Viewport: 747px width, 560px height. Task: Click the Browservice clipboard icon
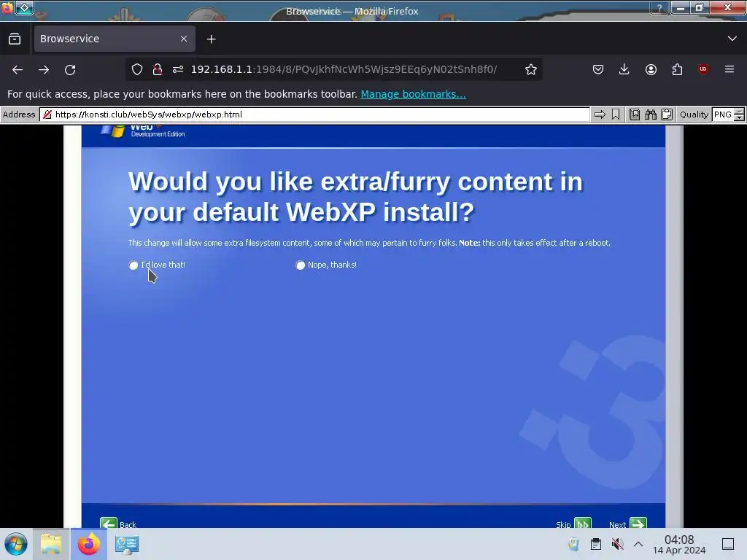(667, 114)
